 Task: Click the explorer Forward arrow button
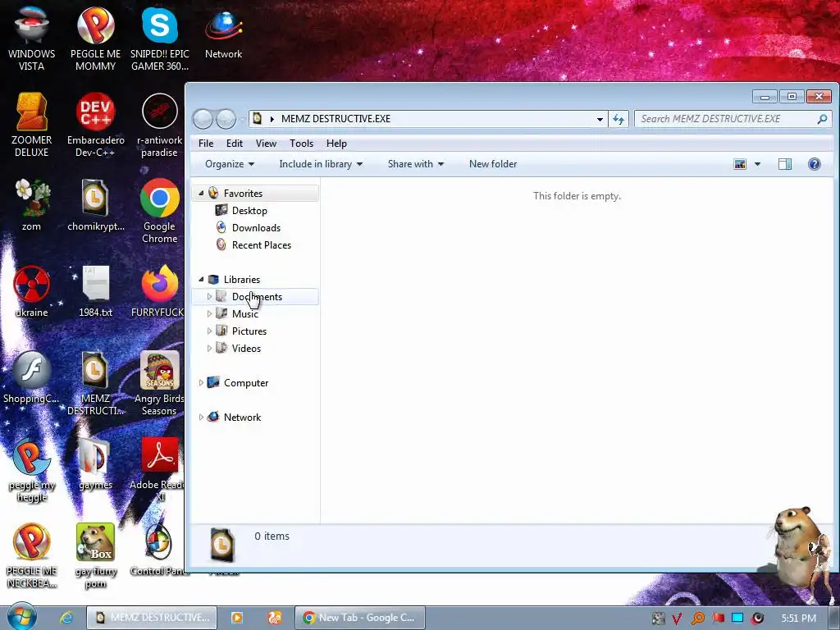point(226,119)
